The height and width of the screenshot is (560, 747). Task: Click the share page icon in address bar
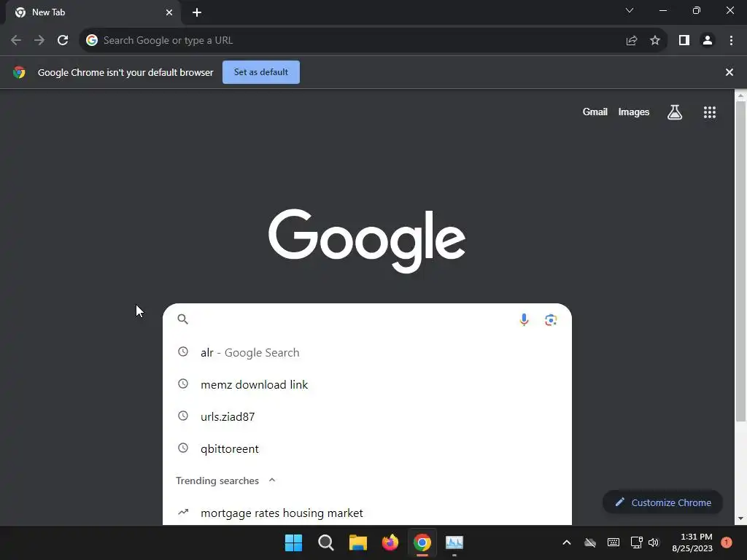(x=632, y=41)
